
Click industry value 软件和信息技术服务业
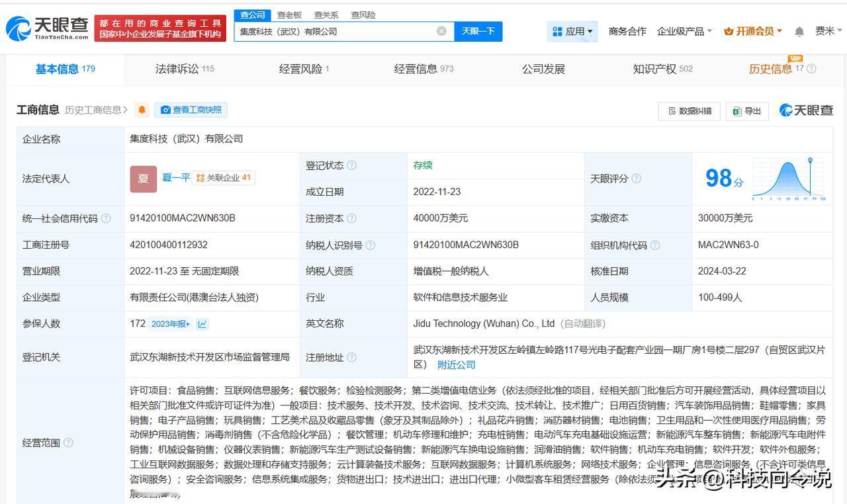[461, 298]
